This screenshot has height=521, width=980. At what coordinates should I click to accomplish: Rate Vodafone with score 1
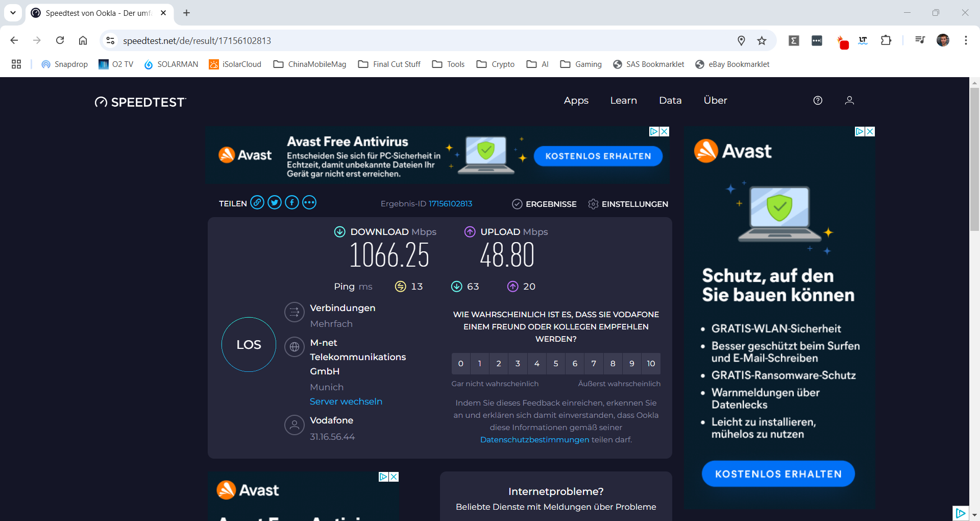point(480,364)
